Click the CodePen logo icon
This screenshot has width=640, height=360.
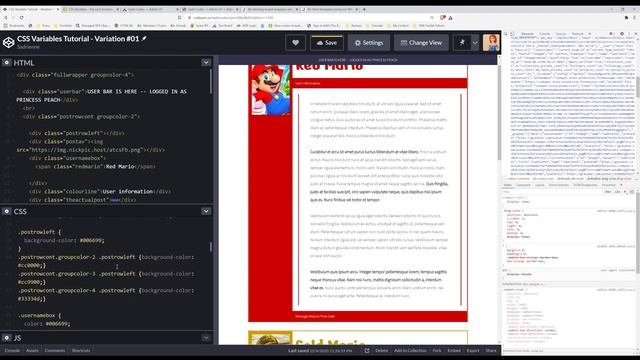tap(9, 42)
